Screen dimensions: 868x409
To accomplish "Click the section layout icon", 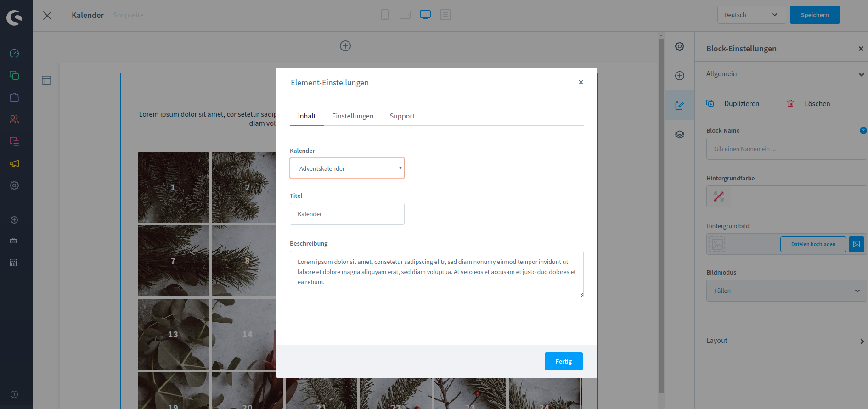I will [x=46, y=80].
